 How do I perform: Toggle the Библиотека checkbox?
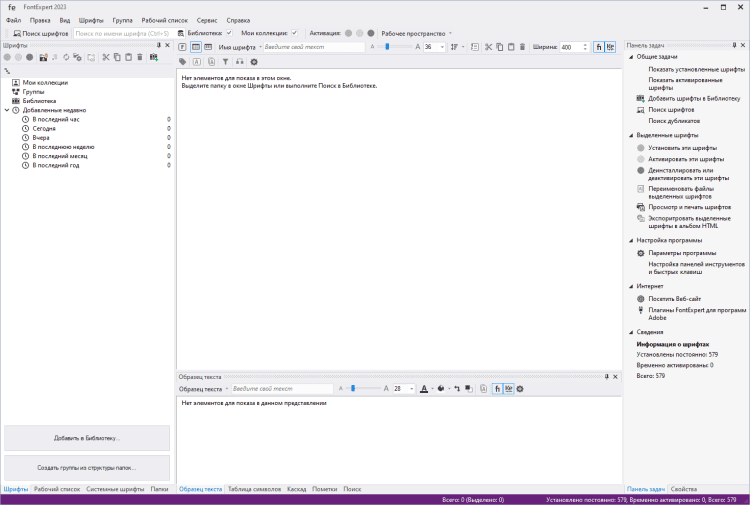[x=229, y=33]
